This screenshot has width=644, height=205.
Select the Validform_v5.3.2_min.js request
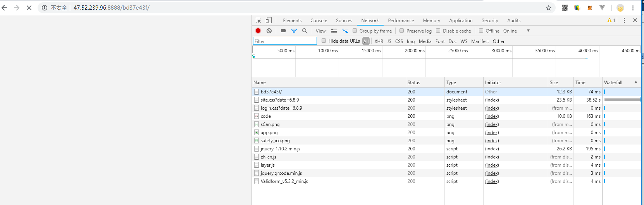tap(446, 181)
